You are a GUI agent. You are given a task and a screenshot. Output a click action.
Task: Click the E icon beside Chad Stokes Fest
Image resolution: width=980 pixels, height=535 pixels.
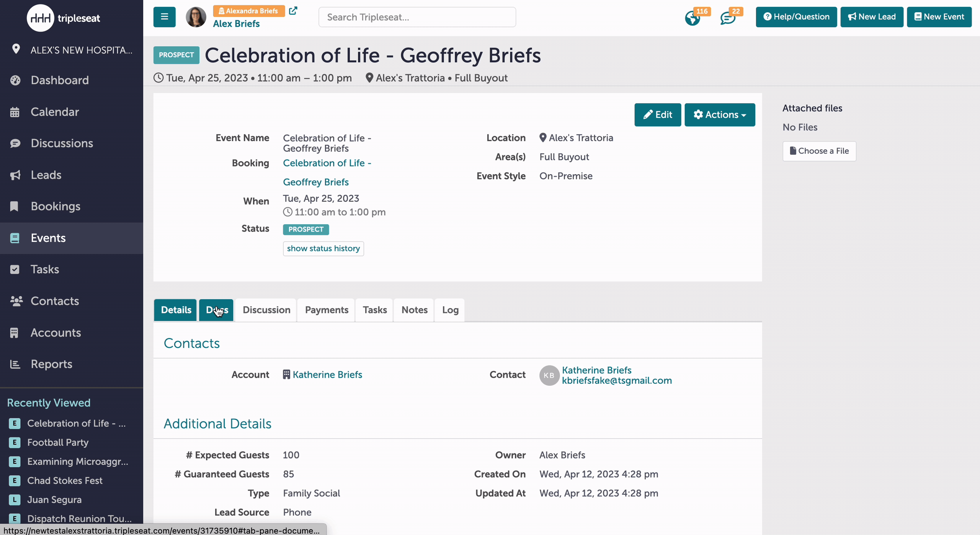(x=15, y=481)
